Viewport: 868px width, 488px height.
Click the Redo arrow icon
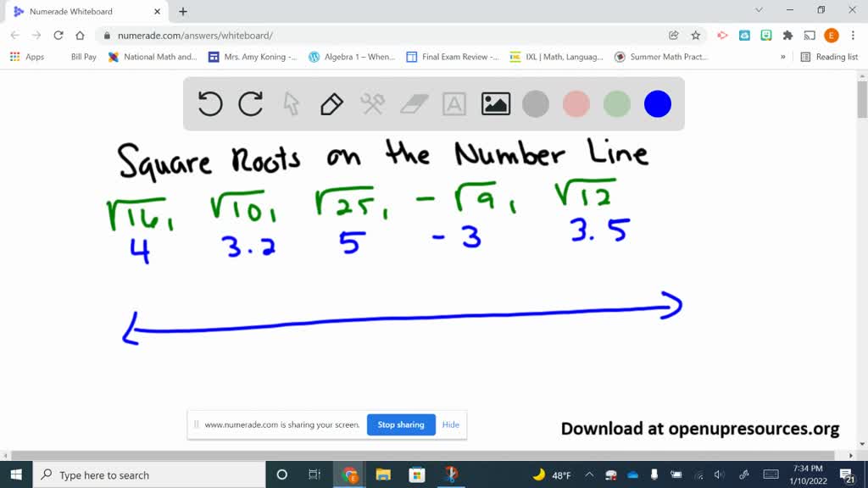pos(250,103)
